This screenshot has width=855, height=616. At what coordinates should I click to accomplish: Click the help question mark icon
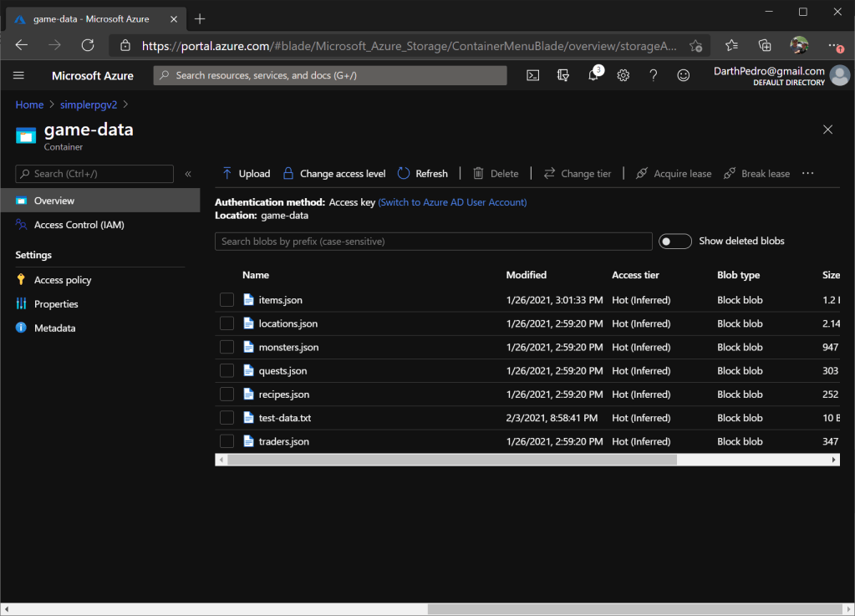pos(654,75)
